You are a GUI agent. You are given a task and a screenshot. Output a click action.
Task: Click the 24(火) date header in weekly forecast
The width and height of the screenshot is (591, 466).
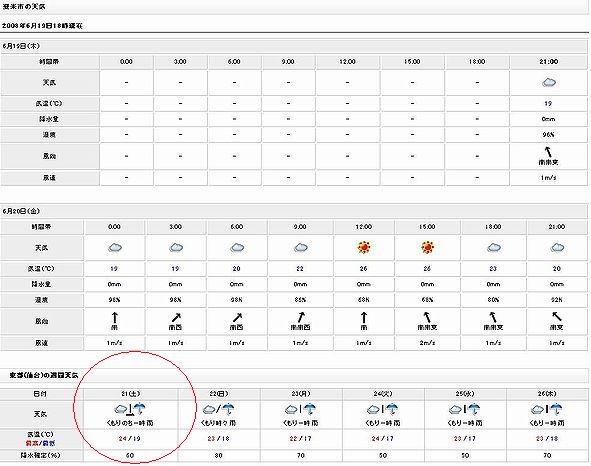click(x=383, y=394)
